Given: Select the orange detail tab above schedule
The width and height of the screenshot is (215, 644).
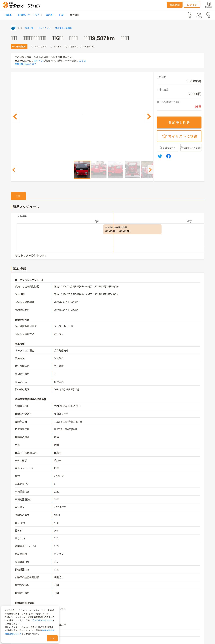Looking at the screenshot, I should pos(18,196).
